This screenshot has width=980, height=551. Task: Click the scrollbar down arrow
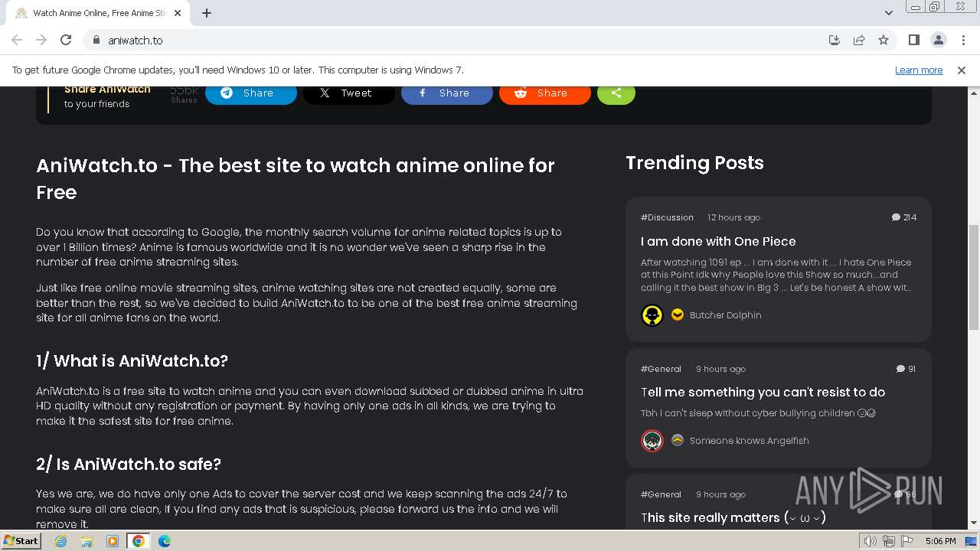[x=973, y=523]
